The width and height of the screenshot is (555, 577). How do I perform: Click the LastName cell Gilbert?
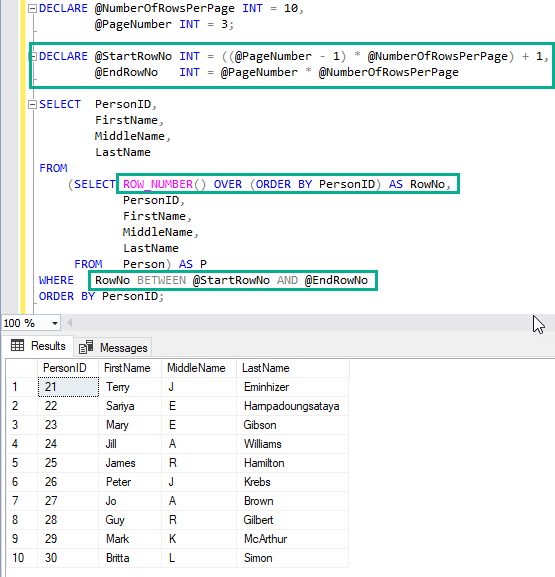tap(293, 520)
